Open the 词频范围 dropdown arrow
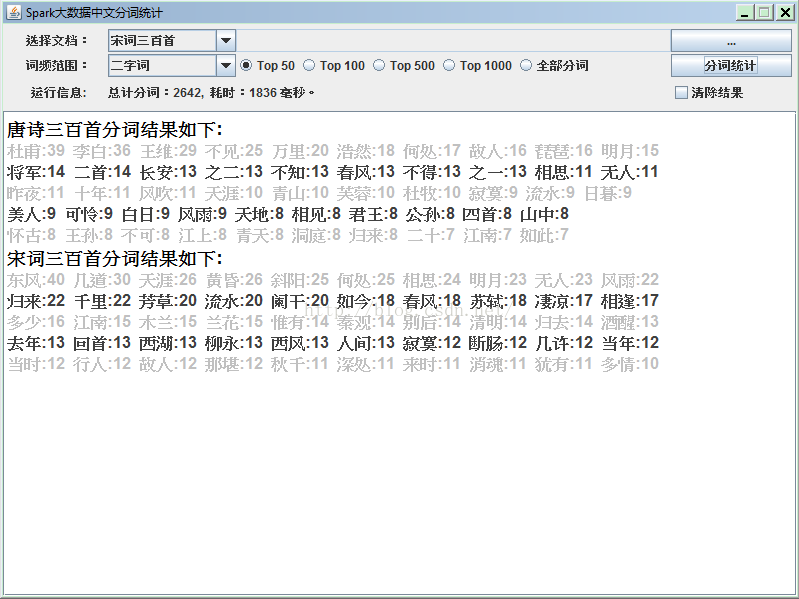The width and height of the screenshot is (799, 599). tap(226, 65)
